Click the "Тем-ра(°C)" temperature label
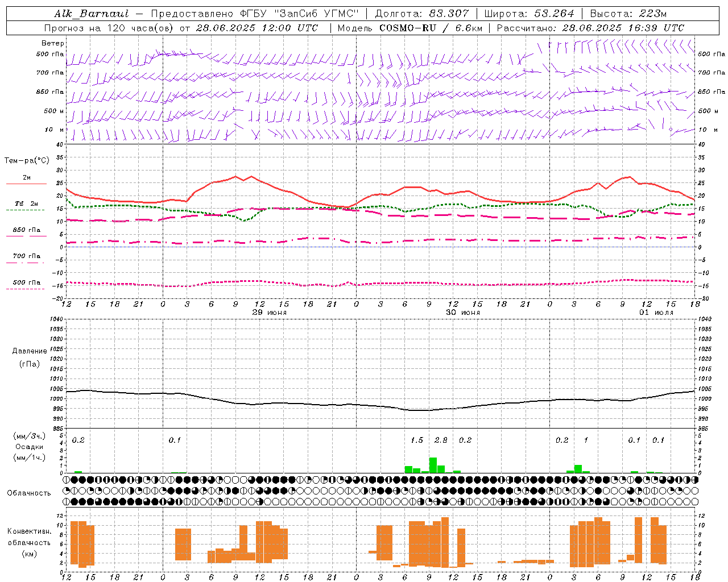 27,161
